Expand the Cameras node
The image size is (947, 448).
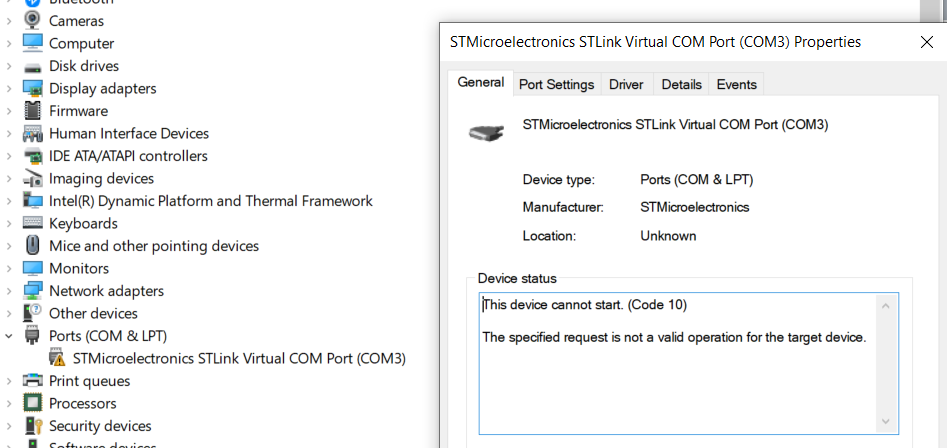point(8,21)
